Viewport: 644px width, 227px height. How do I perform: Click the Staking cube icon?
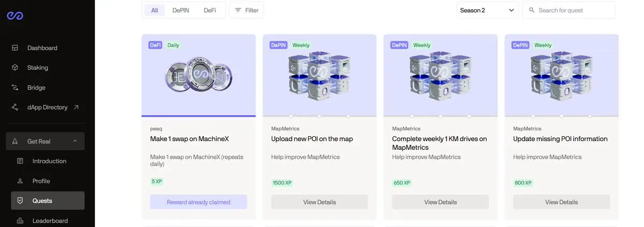(x=15, y=68)
